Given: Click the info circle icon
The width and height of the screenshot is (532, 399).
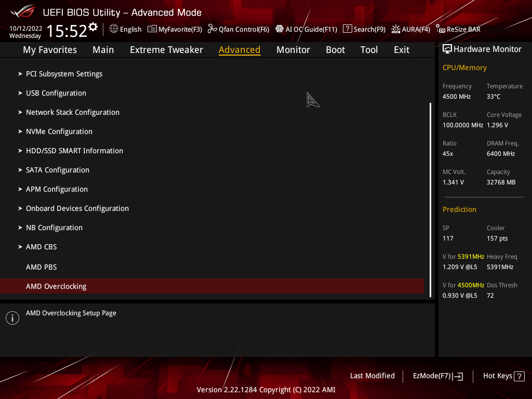Looking at the screenshot, I should coord(12,318).
